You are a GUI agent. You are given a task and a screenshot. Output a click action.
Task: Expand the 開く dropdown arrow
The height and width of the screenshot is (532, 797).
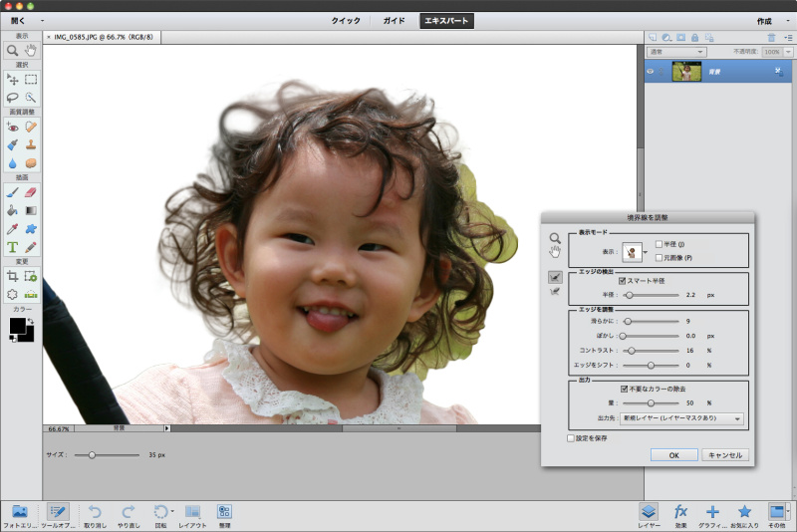[x=42, y=21]
